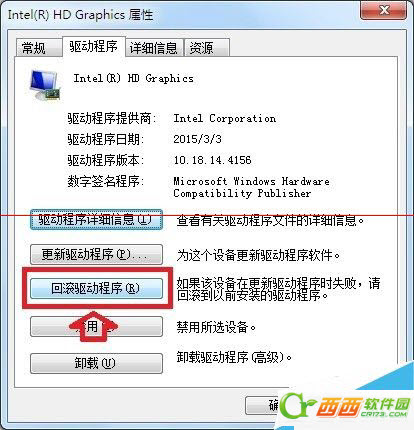The height and width of the screenshot is (430, 414).
Task: Open 驱动程序详细信息 button
Action: [x=96, y=220]
